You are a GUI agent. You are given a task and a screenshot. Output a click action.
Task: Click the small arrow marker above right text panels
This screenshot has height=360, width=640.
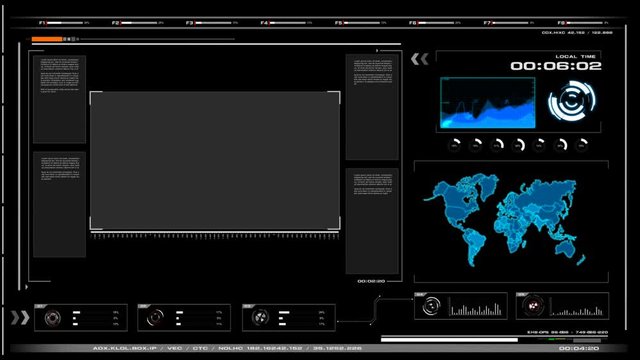tap(377, 51)
